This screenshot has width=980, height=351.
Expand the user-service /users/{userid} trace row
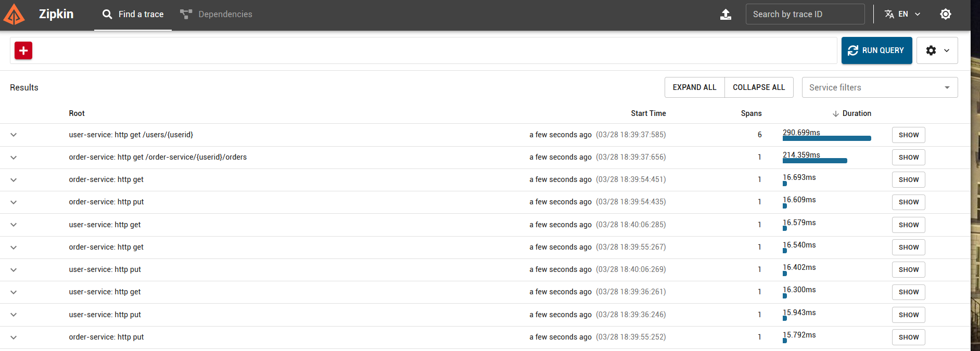tap(14, 135)
